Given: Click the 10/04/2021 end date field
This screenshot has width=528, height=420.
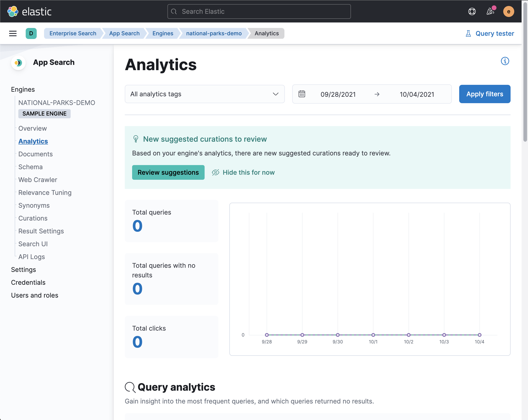Looking at the screenshot, I should pyautogui.click(x=417, y=94).
